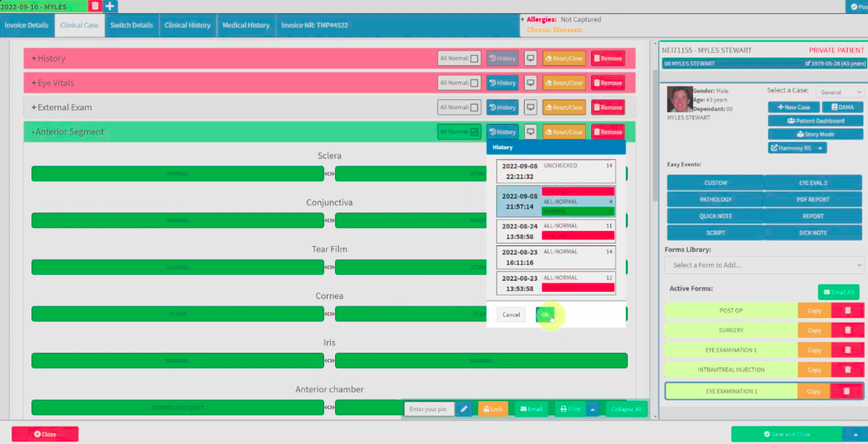The height and width of the screenshot is (444, 868).
Task: Click the patient photo thumbnail
Action: click(680, 99)
